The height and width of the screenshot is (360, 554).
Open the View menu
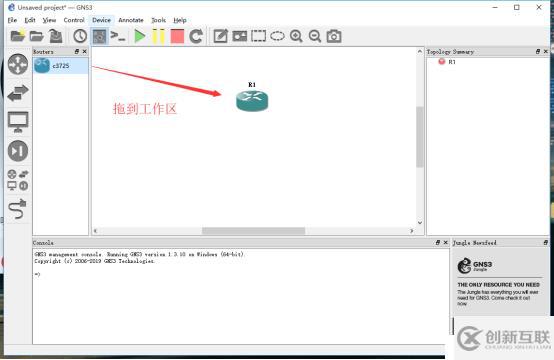pyautogui.click(x=49, y=20)
